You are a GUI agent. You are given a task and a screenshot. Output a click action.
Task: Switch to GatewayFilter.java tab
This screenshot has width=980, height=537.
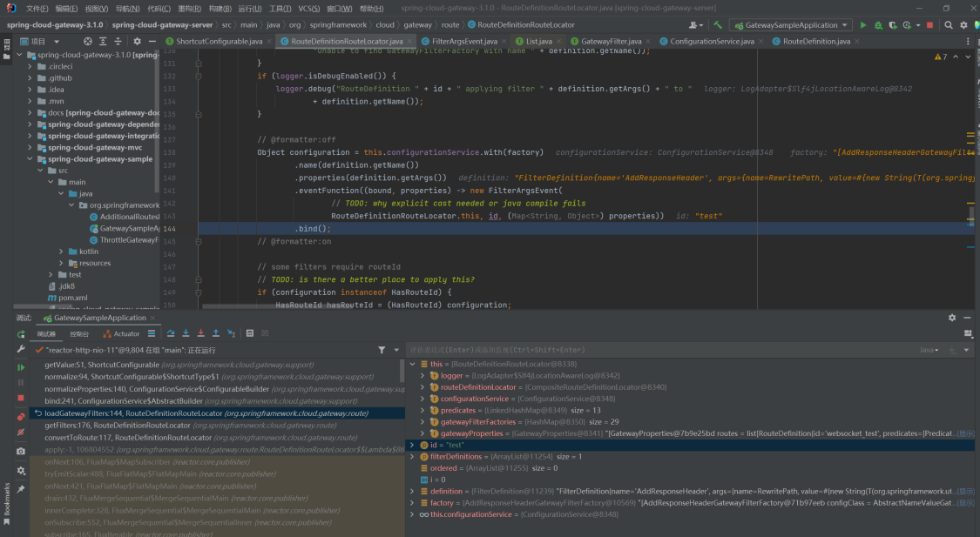[611, 41]
